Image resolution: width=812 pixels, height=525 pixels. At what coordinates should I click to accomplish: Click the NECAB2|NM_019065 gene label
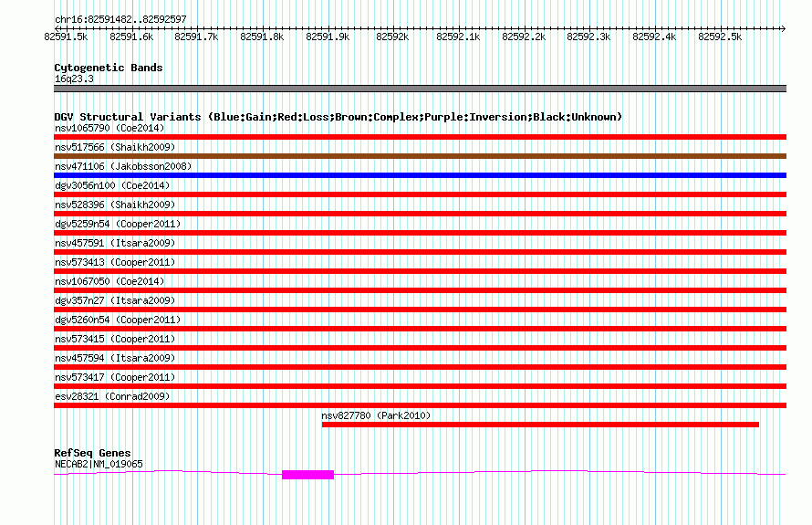coord(99,464)
